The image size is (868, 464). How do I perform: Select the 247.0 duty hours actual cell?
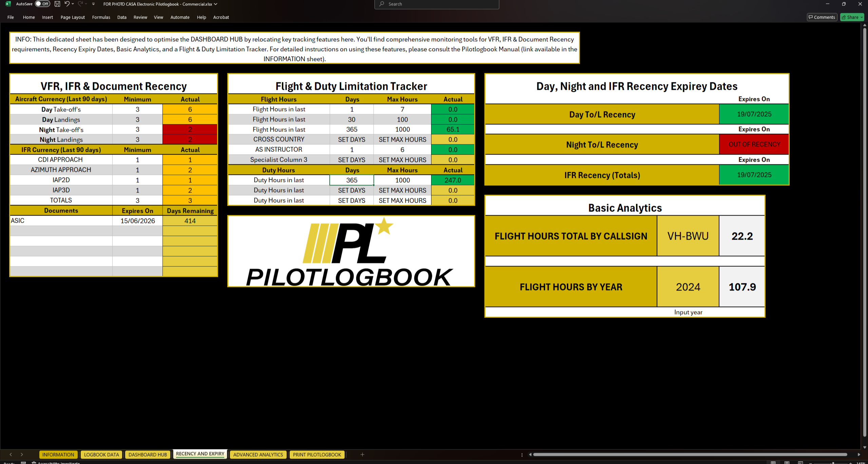coord(453,180)
